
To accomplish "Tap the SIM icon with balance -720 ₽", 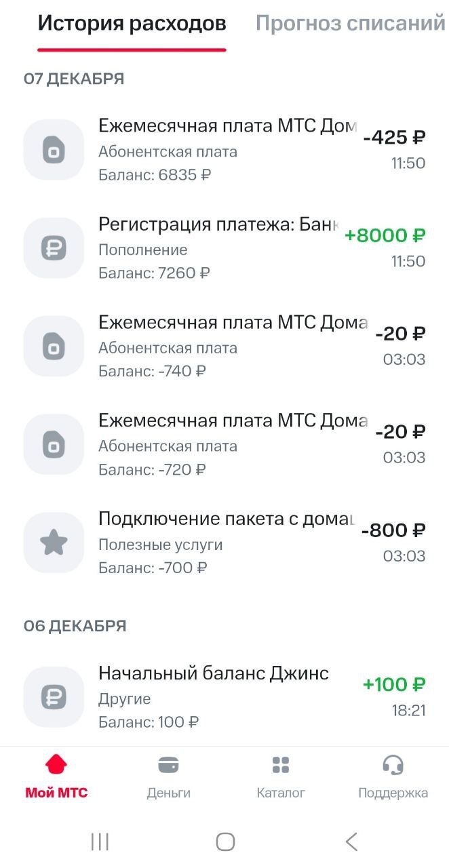I will (x=54, y=445).
